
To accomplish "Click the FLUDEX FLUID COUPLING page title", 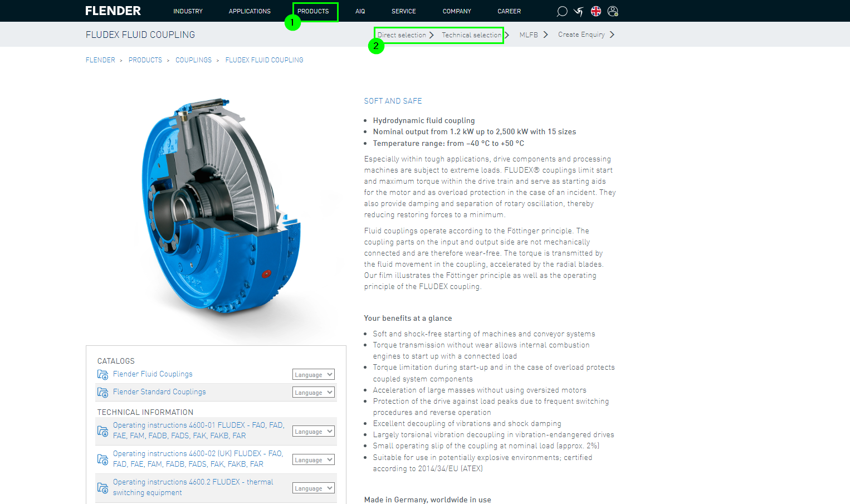I will coord(140,35).
